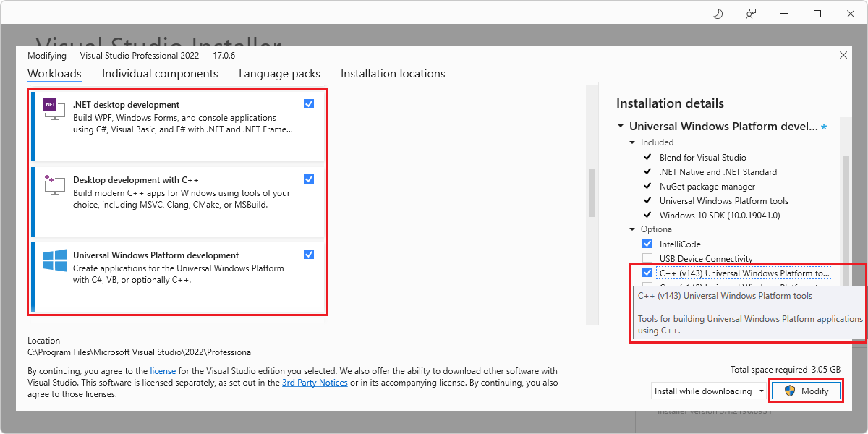868x434 pixels.
Task: Click the checkmark beside Blend for Visual Studio
Action: (x=649, y=158)
